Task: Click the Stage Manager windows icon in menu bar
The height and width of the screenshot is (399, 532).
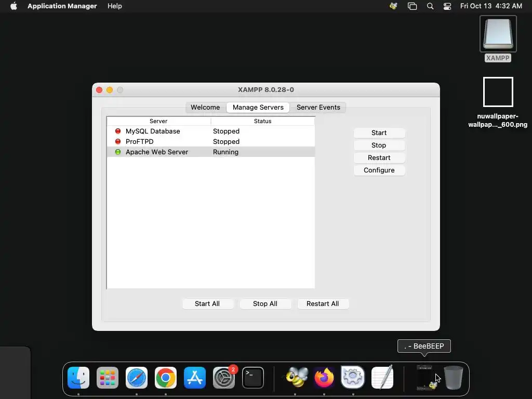Action: pyautogui.click(x=412, y=6)
